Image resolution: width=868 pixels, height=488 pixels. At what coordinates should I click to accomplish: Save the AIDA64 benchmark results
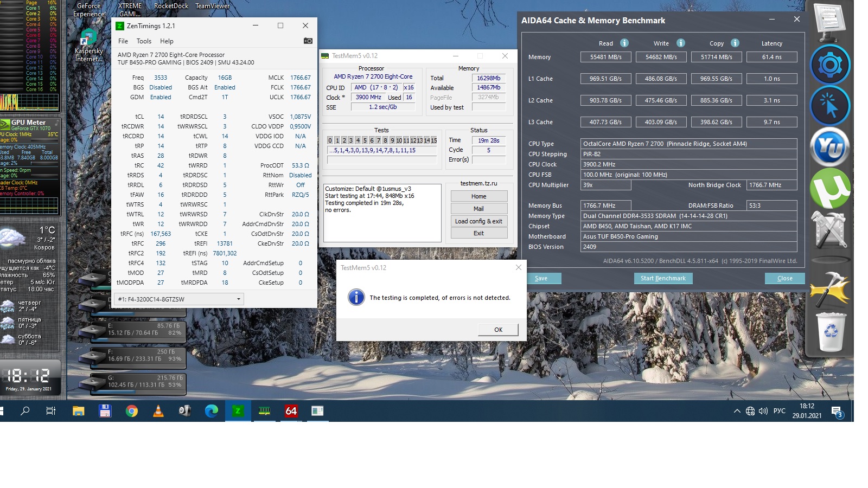tap(544, 278)
